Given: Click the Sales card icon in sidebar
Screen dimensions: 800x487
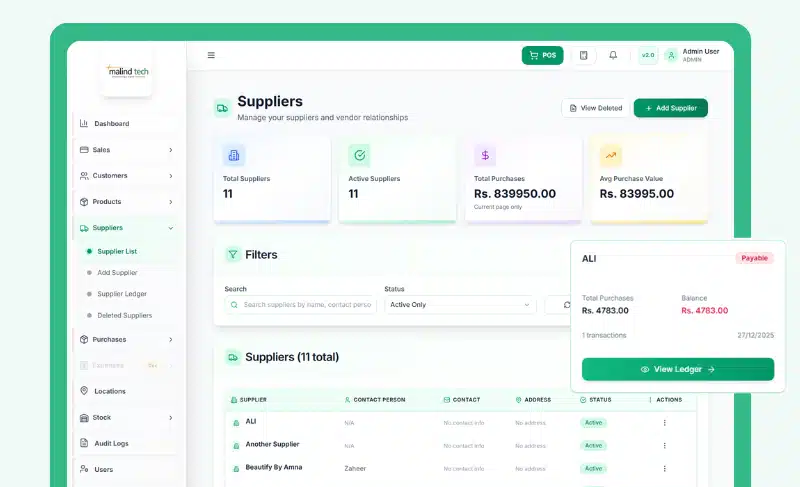Looking at the screenshot, I should click(x=84, y=149).
